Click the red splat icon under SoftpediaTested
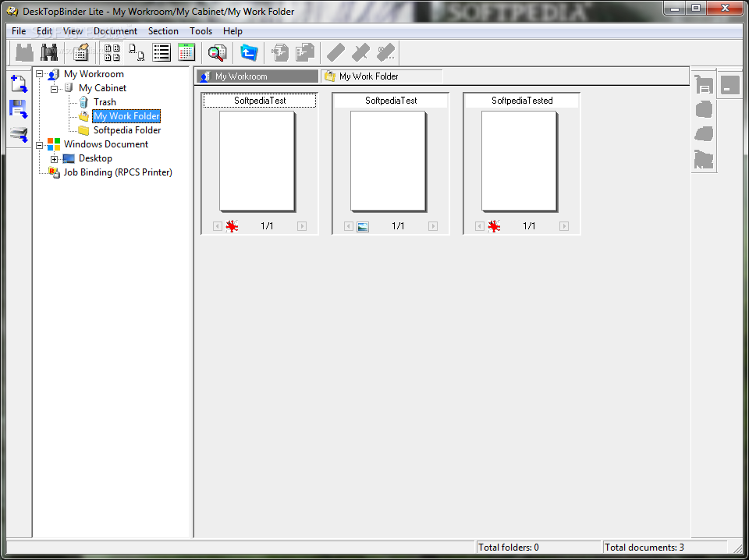 pyautogui.click(x=494, y=226)
